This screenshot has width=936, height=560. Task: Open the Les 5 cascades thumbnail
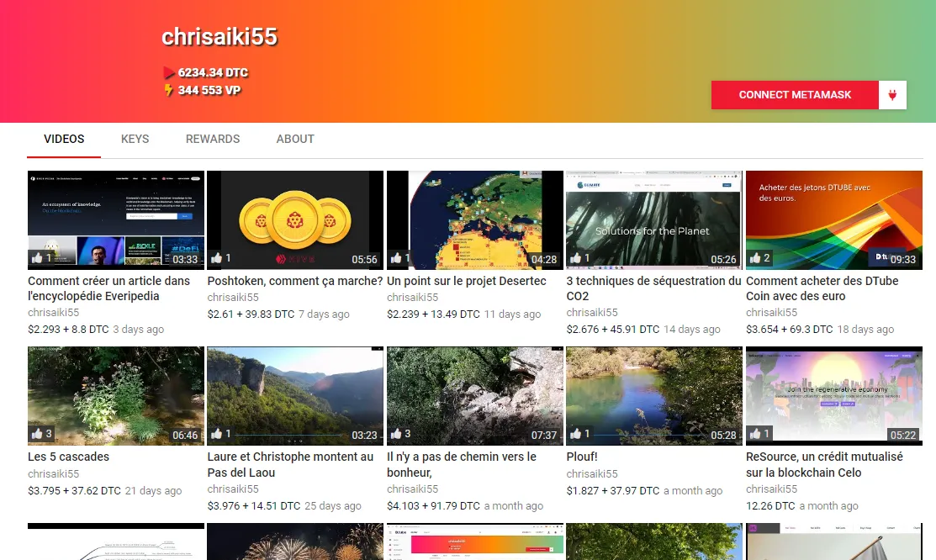pos(116,396)
